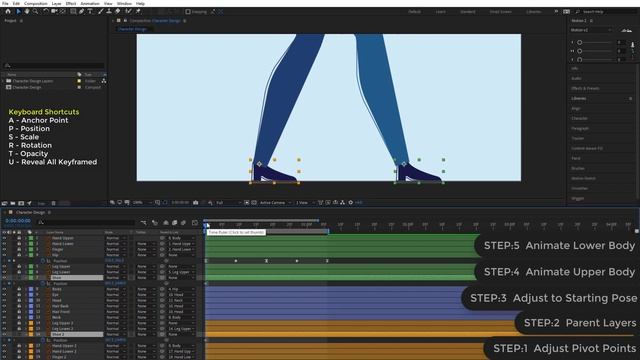Screen dimensions: 640x360
Task: Open the Effect menu
Action: click(x=71, y=3)
